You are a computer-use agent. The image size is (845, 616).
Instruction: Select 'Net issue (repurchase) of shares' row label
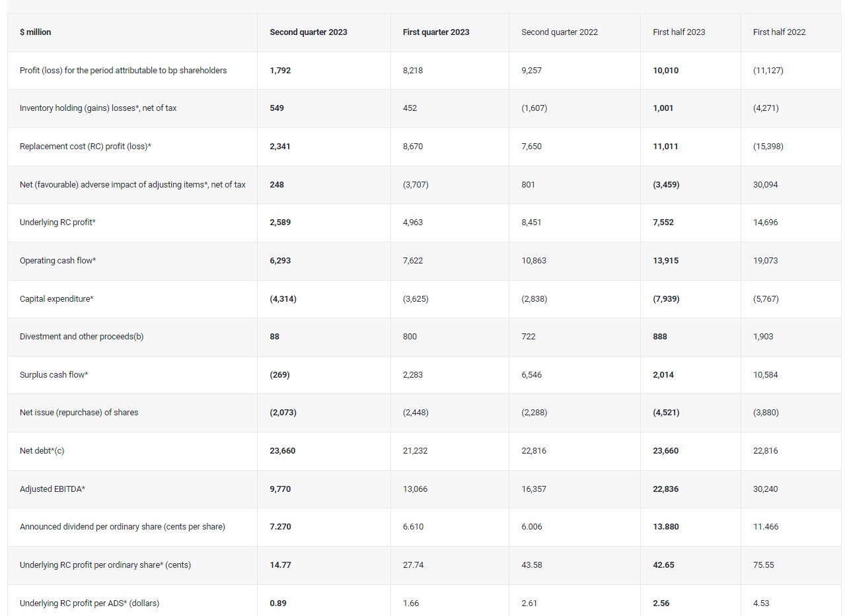(79, 413)
